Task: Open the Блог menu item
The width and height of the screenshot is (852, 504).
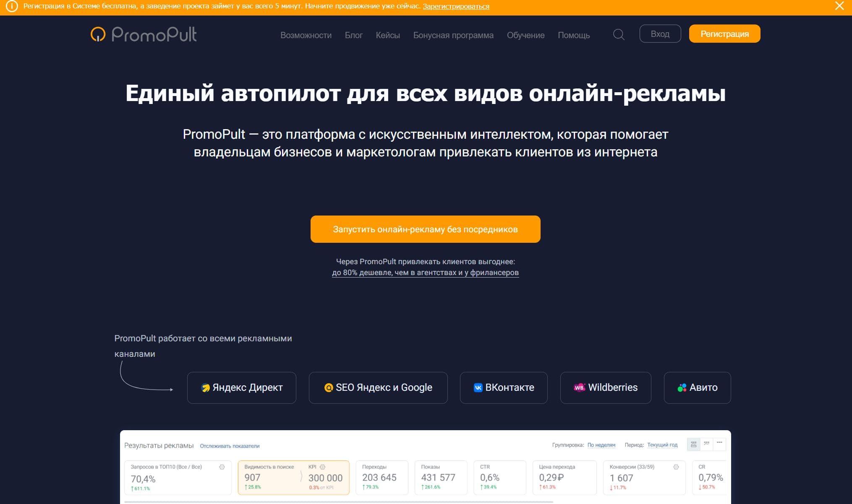Action: [x=353, y=35]
